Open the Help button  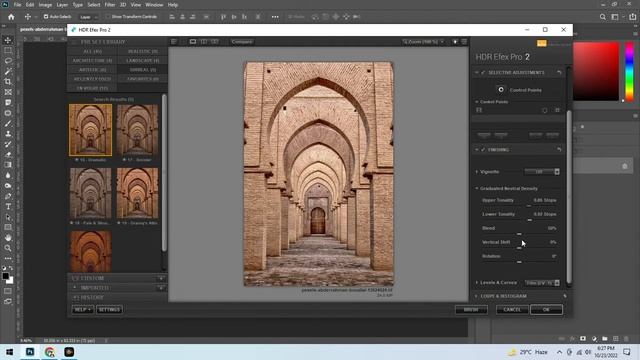point(82,309)
